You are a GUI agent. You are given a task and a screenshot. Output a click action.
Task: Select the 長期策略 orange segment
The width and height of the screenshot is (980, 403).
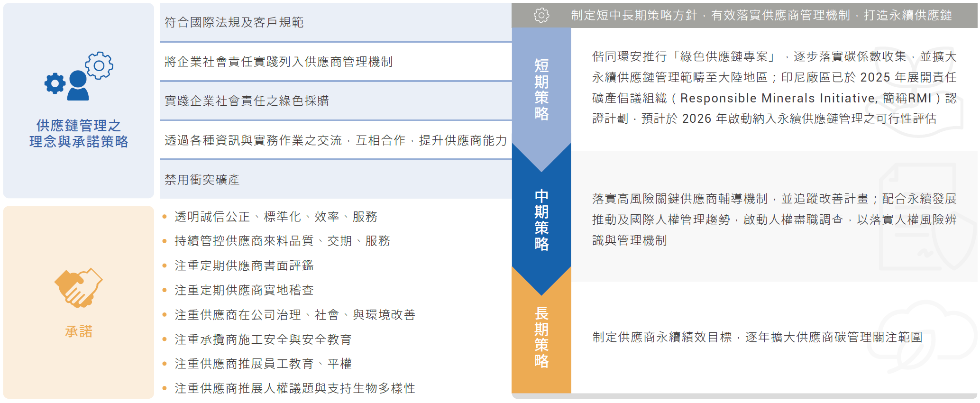point(541,337)
